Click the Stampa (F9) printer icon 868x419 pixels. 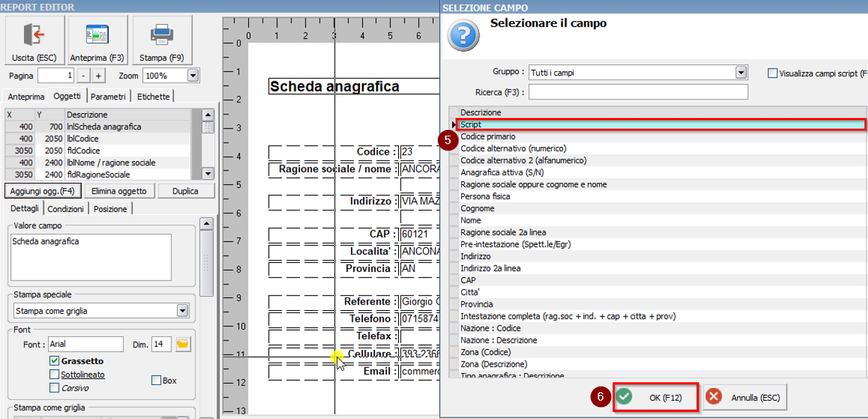[161, 35]
